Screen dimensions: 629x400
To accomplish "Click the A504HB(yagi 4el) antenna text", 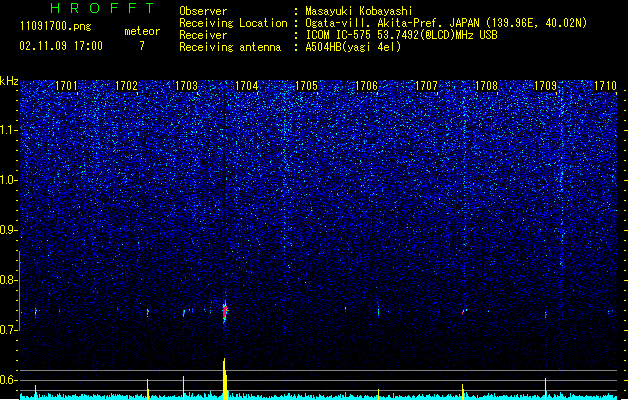I will (353, 47).
